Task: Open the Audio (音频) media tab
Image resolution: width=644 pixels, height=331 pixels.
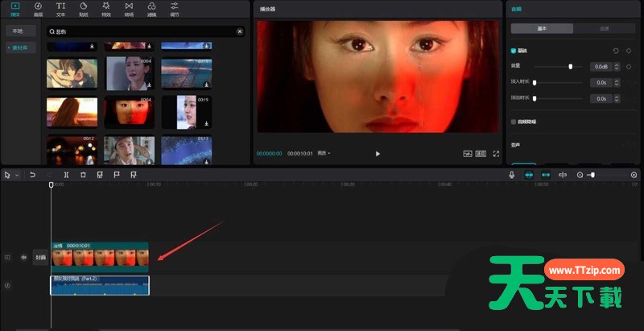Action: (x=38, y=9)
